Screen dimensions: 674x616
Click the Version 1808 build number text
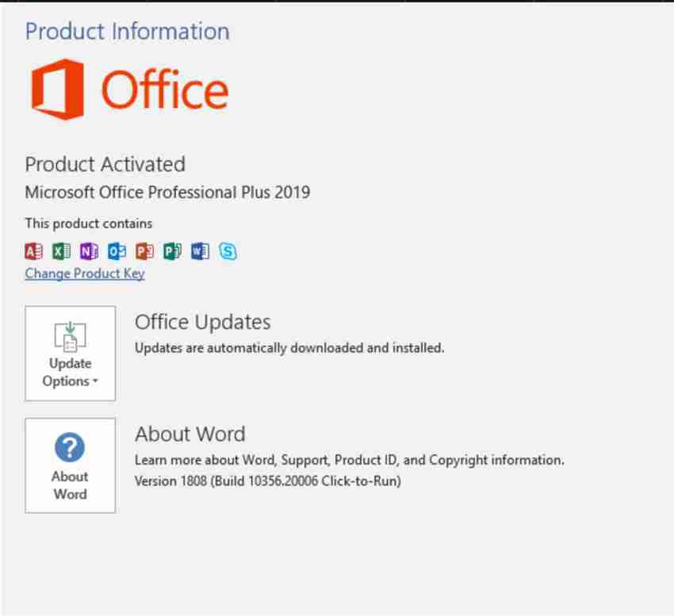click(267, 480)
